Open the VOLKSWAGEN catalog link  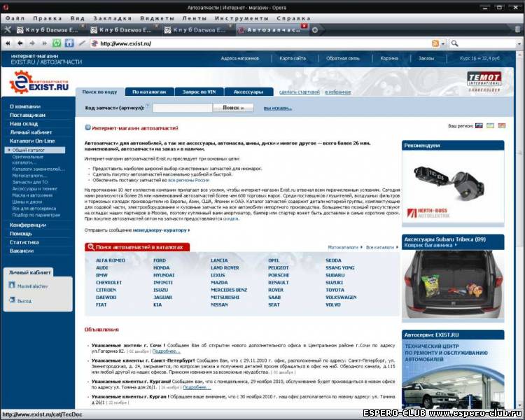(x=341, y=297)
